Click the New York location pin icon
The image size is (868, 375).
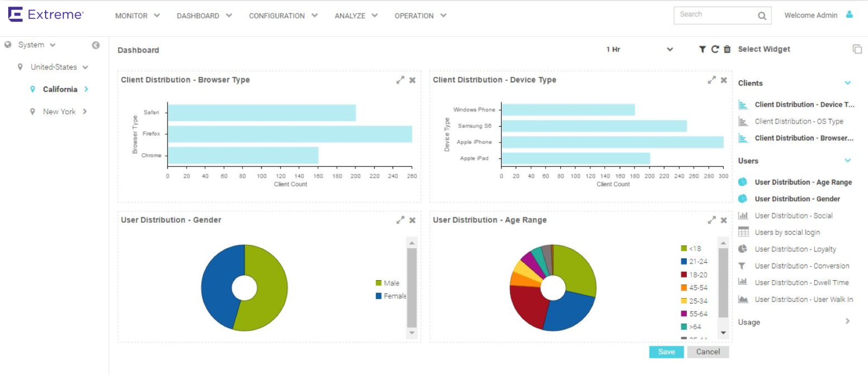(x=33, y=111)
